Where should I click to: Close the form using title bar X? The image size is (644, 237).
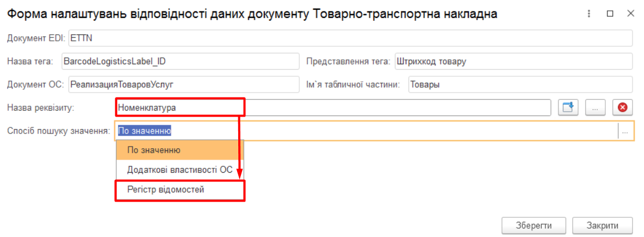[x=630, y=14]
